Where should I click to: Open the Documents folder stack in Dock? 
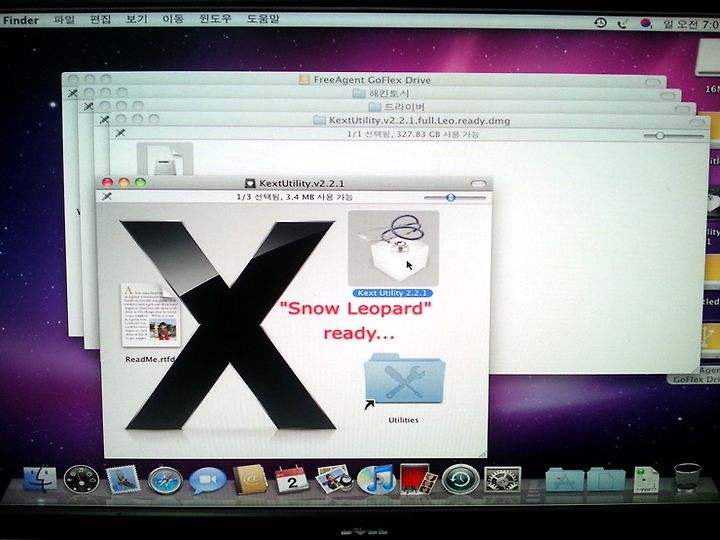606,480
